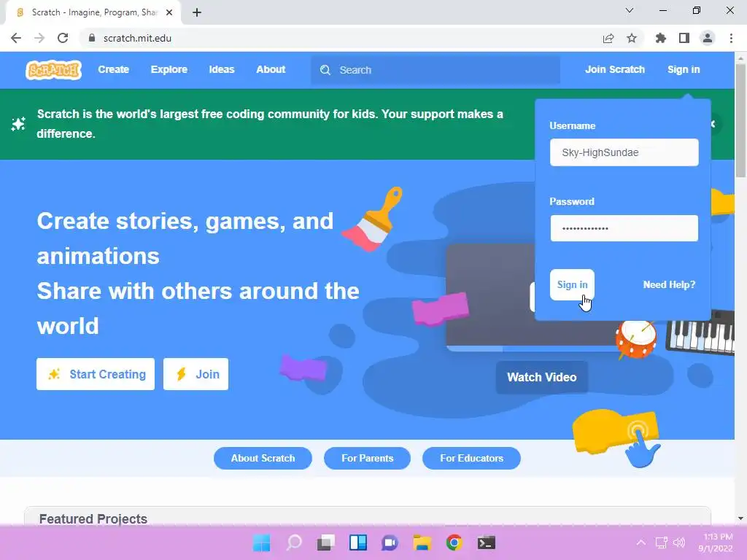Image resolution: width=747 pixels, height=560 pixels.
Task: Open Chrome profile avatar
Action: (x=708, y=38)
